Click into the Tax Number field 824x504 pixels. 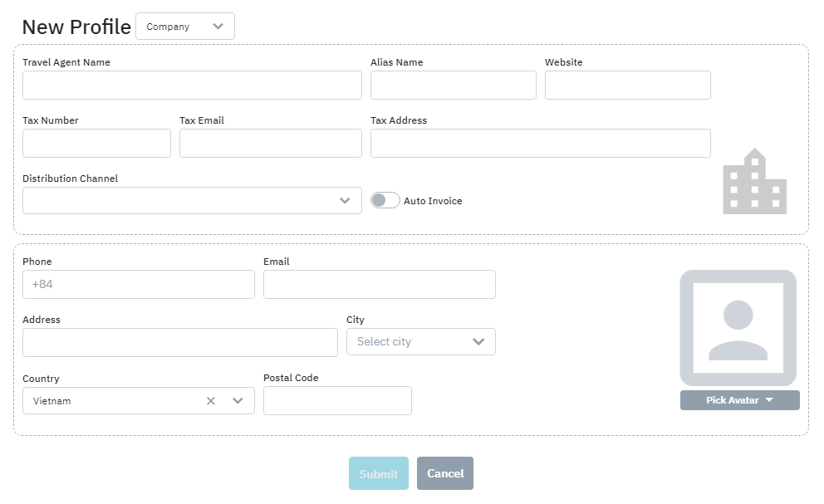coord(96,144)
